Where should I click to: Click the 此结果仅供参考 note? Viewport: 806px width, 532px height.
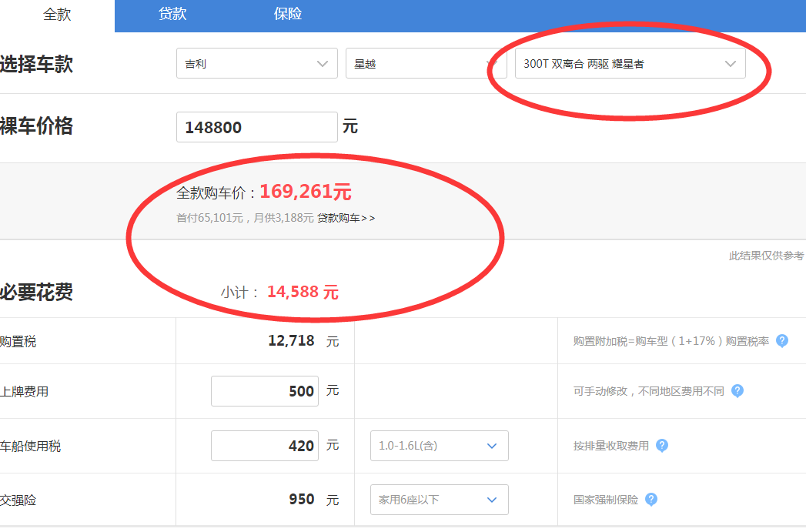[x=767, y=256]
